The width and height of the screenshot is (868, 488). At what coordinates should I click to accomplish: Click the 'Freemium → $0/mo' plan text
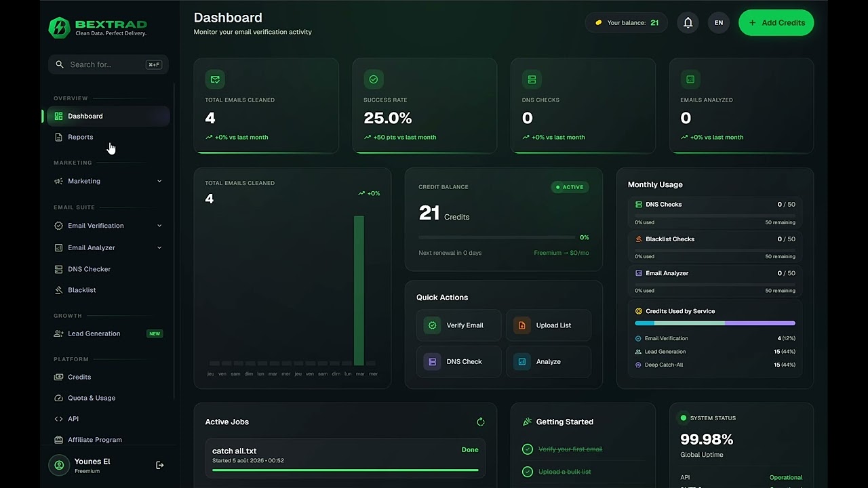561,253
